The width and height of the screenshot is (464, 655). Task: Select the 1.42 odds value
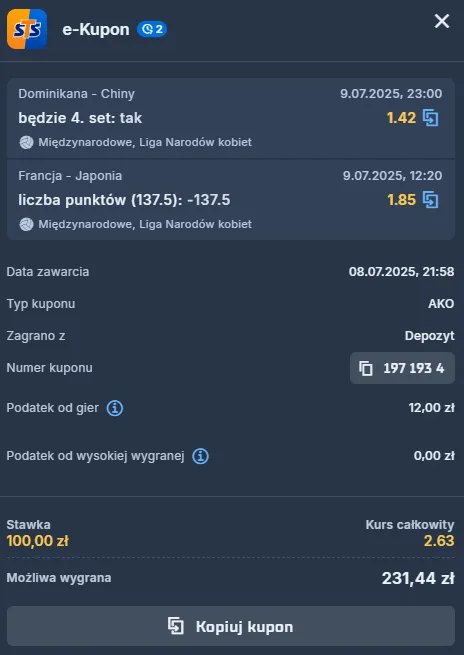(401, 118)
